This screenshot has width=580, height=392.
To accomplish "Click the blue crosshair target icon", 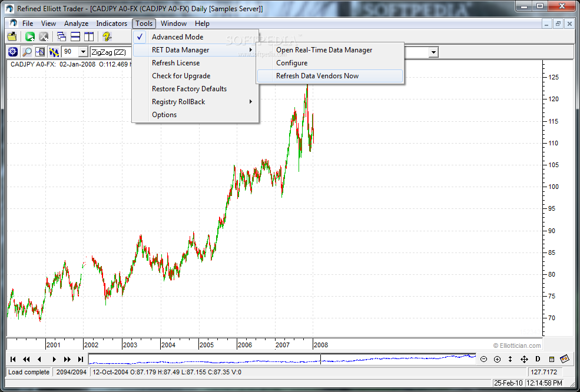I will coord(13,52).
